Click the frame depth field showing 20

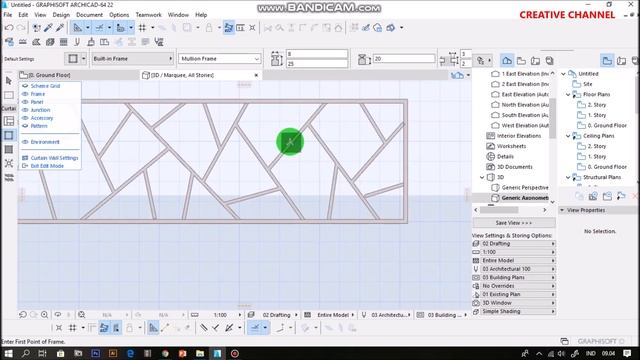404,59
